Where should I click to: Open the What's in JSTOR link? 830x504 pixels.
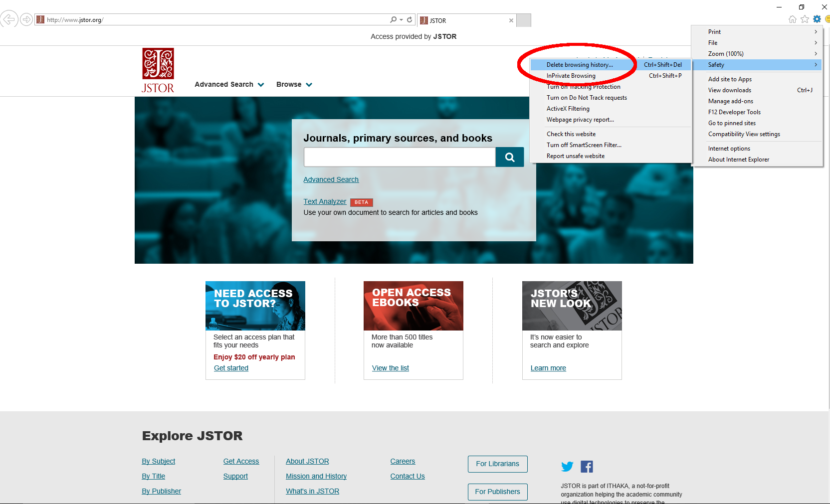pyautogui.click(x=312, y=491)
